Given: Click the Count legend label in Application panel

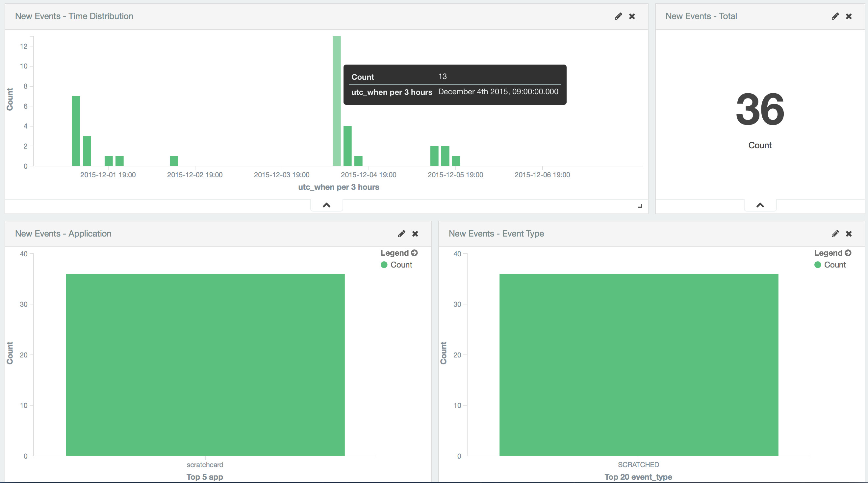Looking at the screenshot, I should (x=401, y=265).
